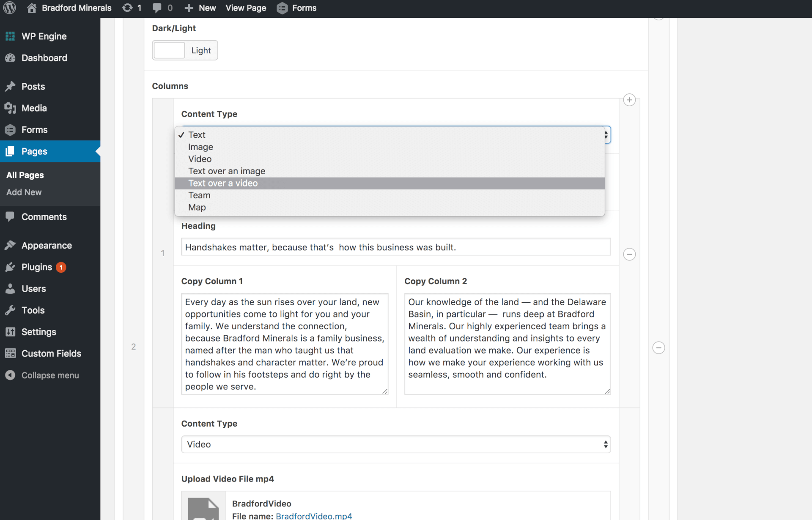Open All Pages submenu item
Screen dimensions: 812x520
point(25,175)
